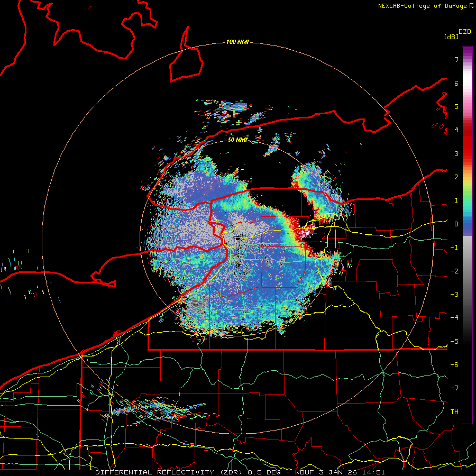Click the DZD legend title
This screenshot has width=476, height=476.
pyautogui.click(x=465, y=32)
